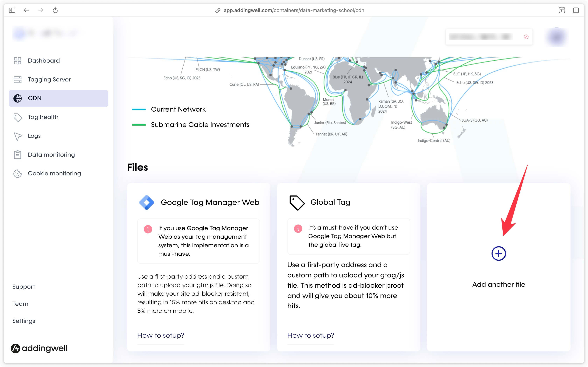Open How to setup for Global Tag
Image resolution: width=588 pixels, height=367 pixels.
(x=311, y=336)
